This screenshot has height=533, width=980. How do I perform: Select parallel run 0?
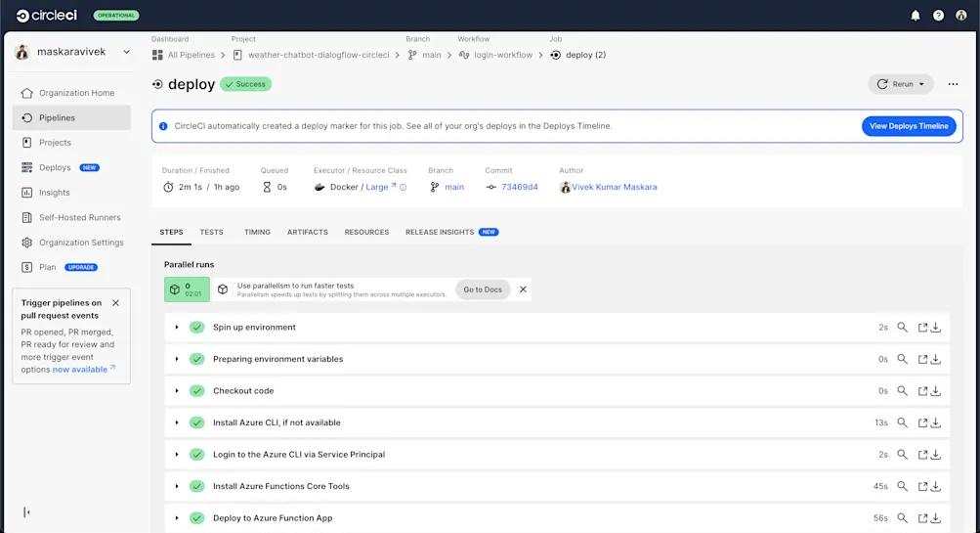(187, 289)
